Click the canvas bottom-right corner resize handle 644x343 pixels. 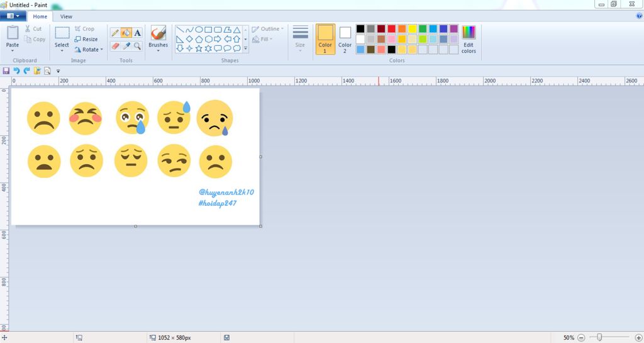pyautogui.click(x=261, y=226)
